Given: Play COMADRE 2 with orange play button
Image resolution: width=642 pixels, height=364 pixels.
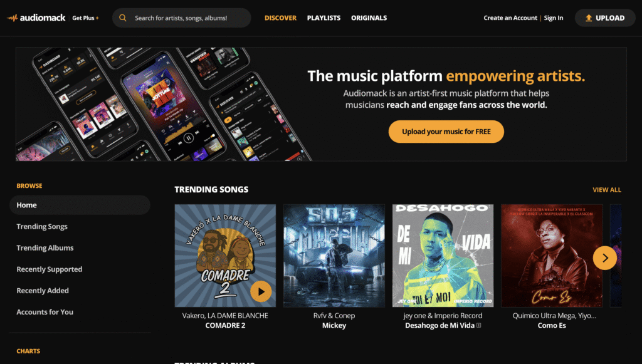Looking at the screenshot, I should [261, 291].
